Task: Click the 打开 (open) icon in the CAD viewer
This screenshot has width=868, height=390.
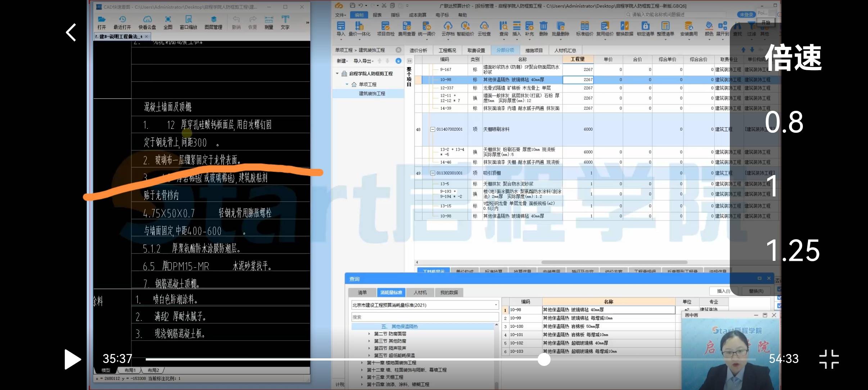Action: 101,23
